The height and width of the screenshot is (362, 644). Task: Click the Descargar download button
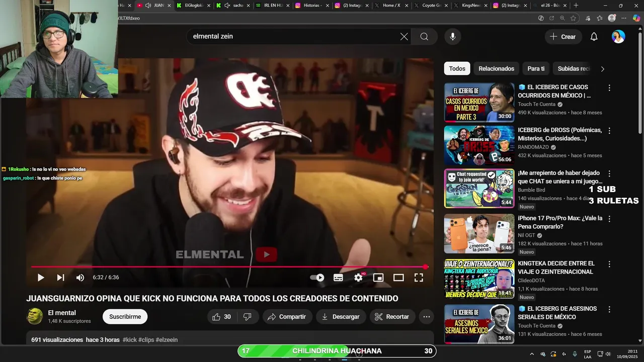[341, 317]
